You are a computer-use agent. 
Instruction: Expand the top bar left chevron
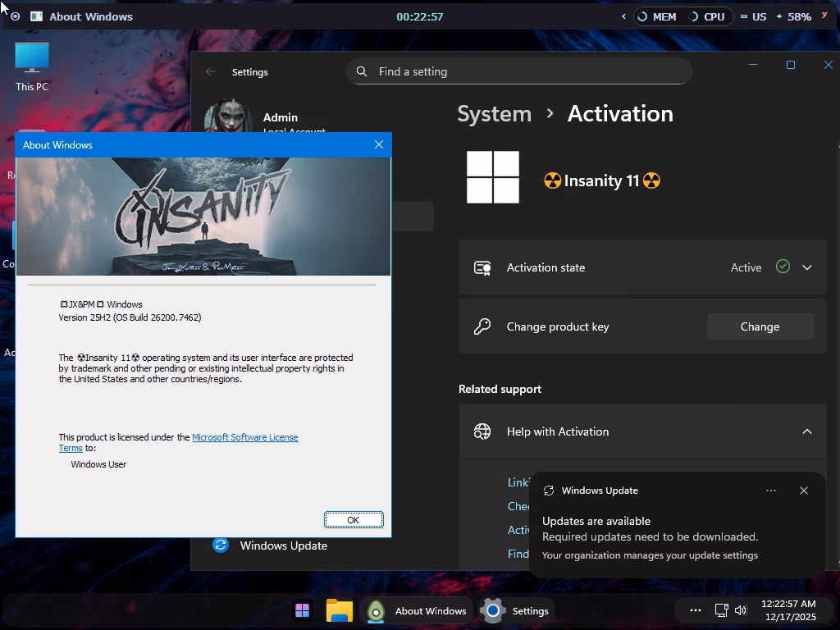coord(623,16)
